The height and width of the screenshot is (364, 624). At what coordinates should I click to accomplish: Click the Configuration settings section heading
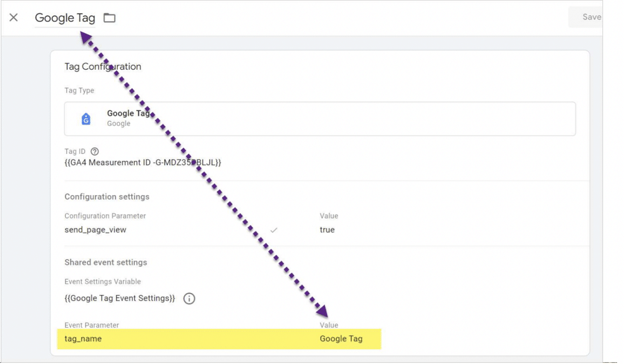[x=107, y=197]
